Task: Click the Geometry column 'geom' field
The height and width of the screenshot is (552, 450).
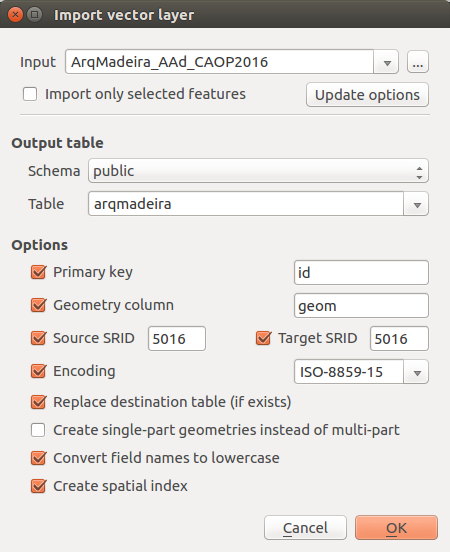Action: click(x=361, y=306)
